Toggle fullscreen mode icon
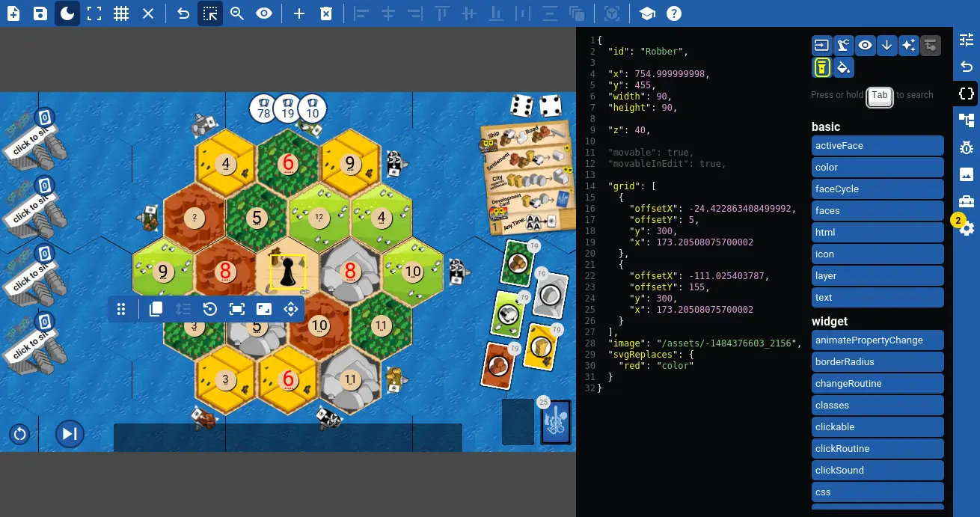Viewport: 980px width, 517px height. (94, 13)
